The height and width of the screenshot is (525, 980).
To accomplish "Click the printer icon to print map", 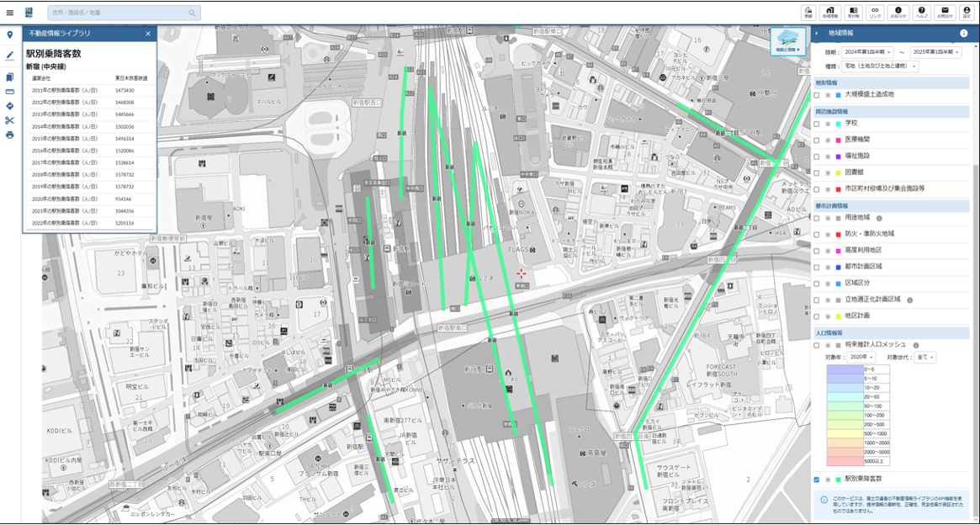I will point(10,135).
